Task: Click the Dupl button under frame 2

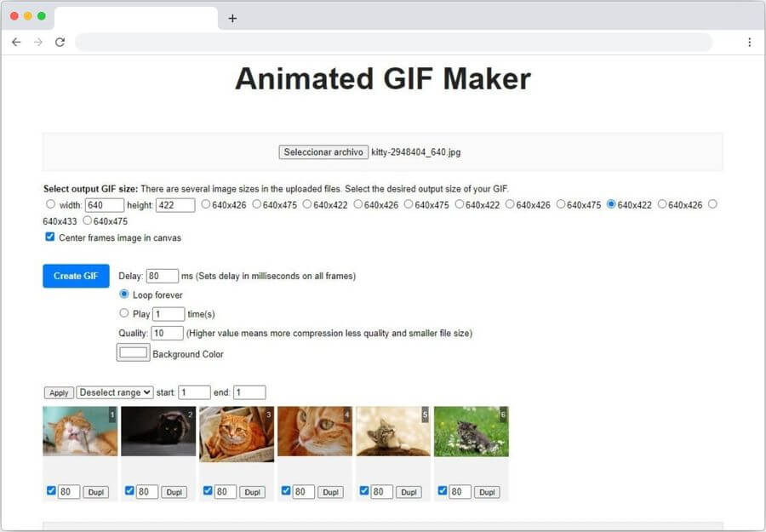Action: click(x=174, y=493)
